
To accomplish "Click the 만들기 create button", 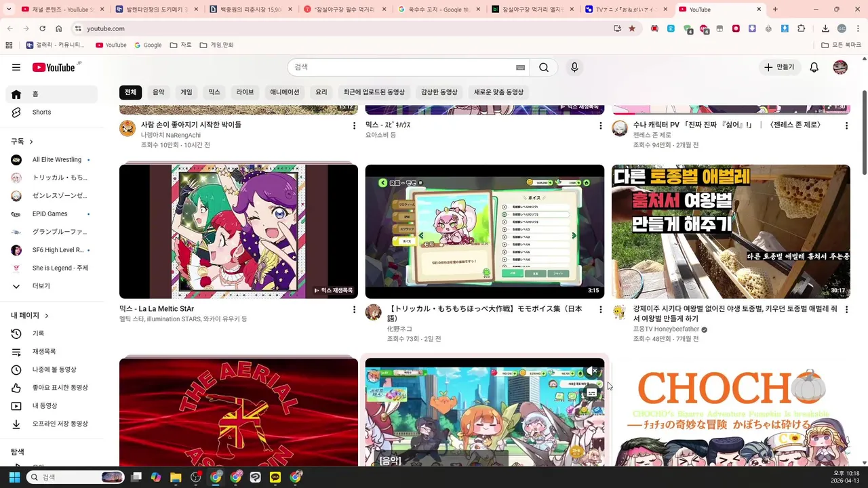I will (x=779, y=67).
